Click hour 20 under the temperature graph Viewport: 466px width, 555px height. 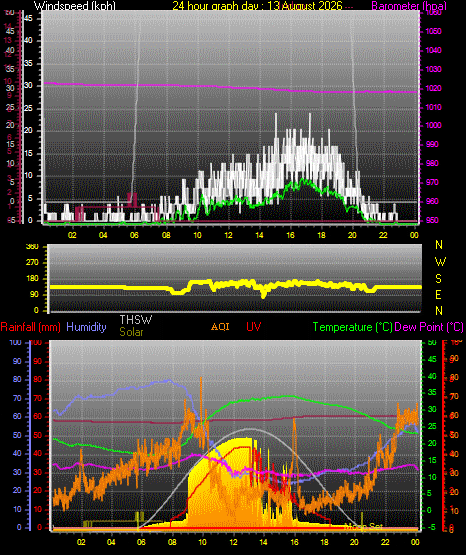point(354,542)
